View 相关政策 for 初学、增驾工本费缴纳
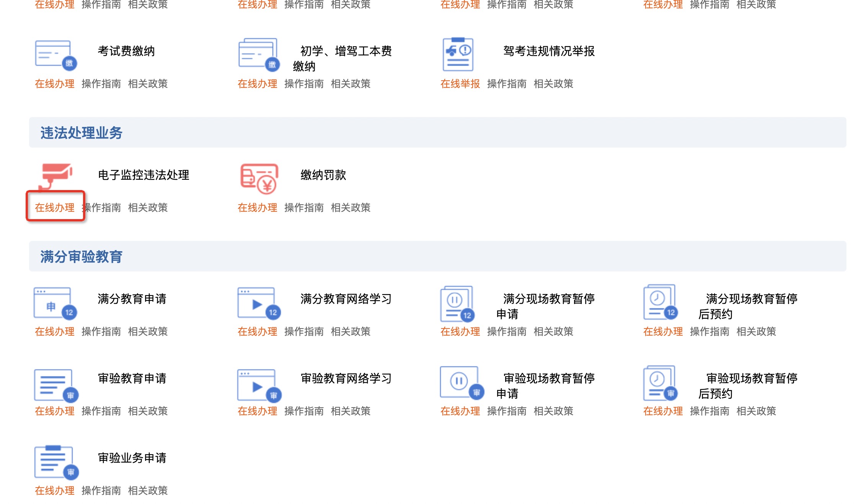Image resolution: width=861 pixels, height=504 pixels. pyautogui.click(x=351, y=84)
